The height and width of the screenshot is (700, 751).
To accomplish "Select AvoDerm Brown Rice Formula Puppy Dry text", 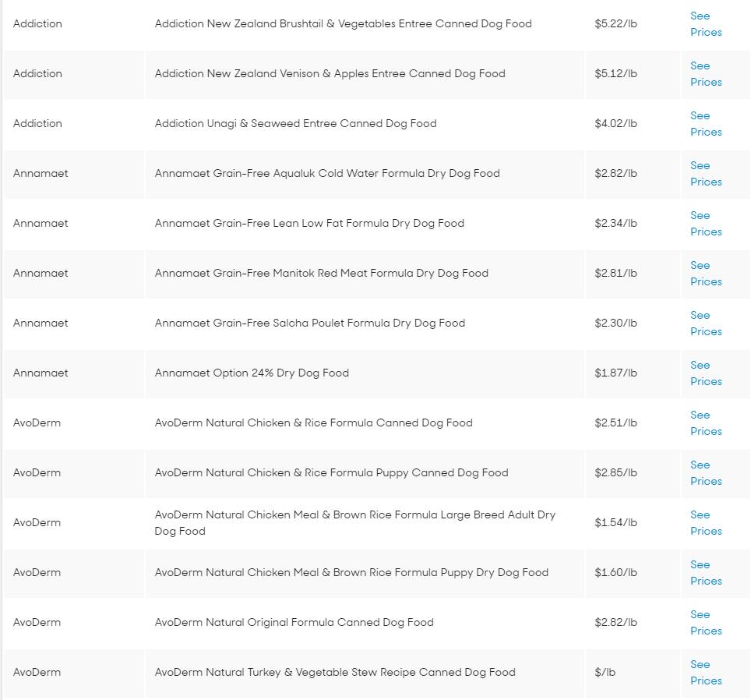I will (x=351, y=572).
